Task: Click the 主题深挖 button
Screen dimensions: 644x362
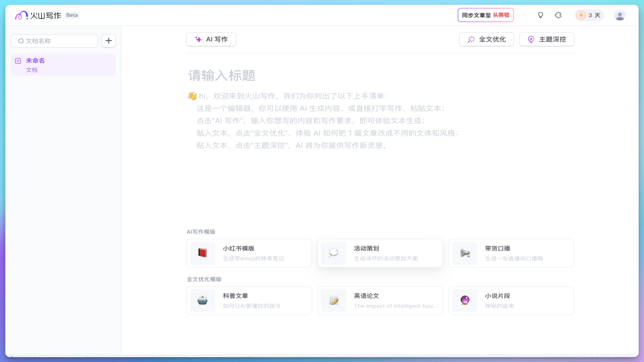Action: click(547, 39)
